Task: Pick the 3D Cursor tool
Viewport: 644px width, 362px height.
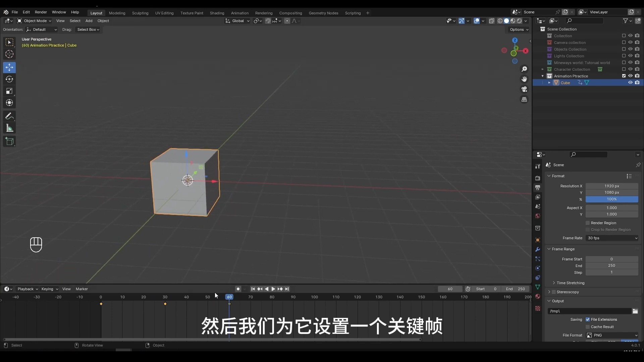Action: coord(9,54)
